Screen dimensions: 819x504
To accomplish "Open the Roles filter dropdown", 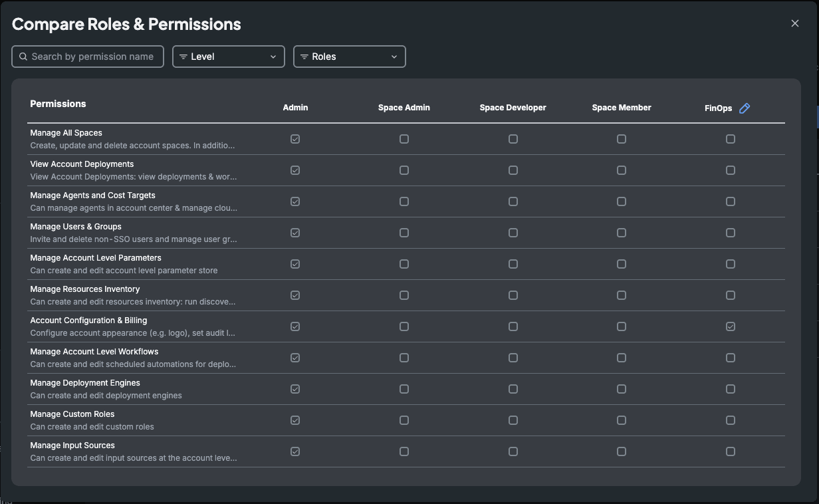I will pos(350,57).
